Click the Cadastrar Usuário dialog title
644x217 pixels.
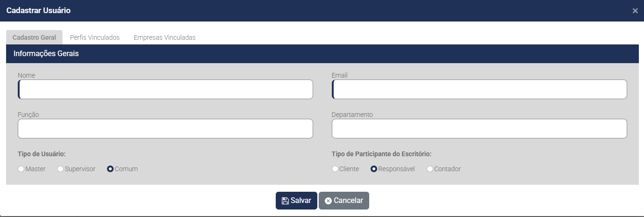[x=38, y=10]
